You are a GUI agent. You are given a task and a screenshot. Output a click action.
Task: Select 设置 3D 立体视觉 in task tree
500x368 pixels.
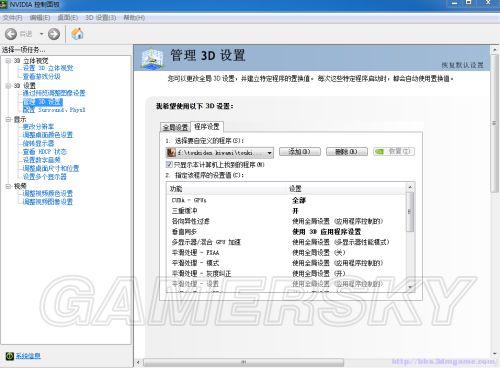point(48,68)
